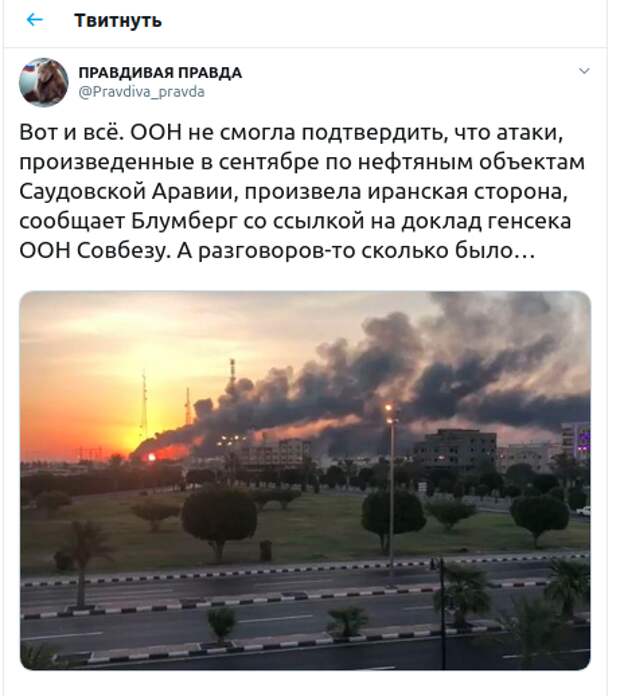
Task: Click the Russian flag on the avatar
Action: pyautogui.click(x=28, y=68)
